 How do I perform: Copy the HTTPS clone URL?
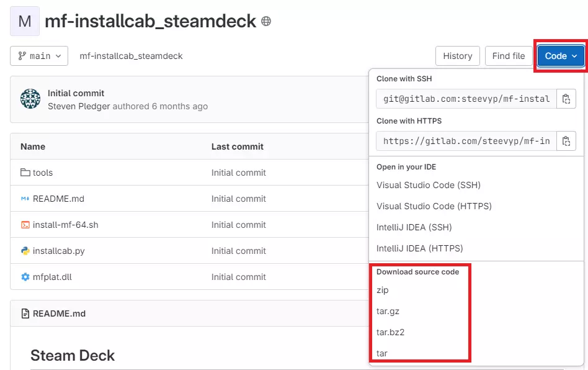pos(566,141)
